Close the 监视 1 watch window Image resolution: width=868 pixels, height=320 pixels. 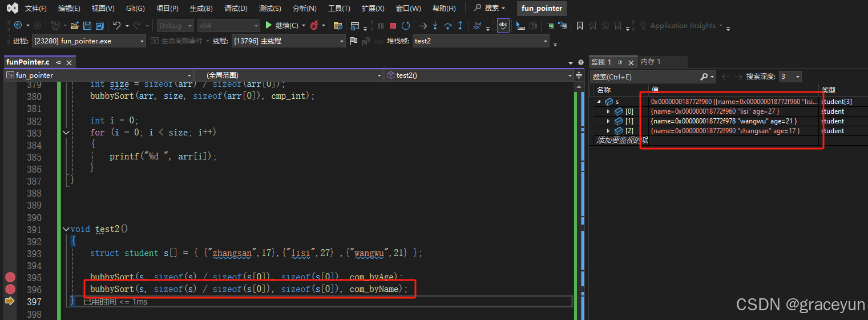point(631,62)
